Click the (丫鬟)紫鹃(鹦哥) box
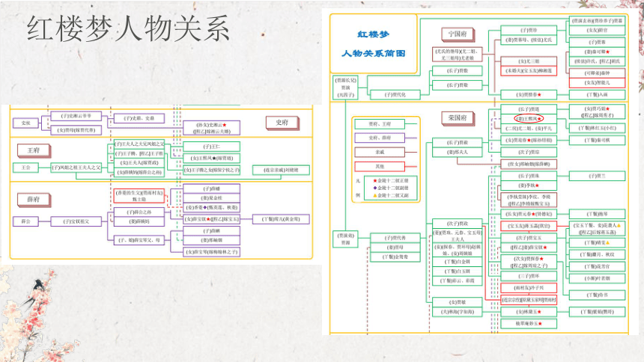Image resolution: width=644 pixels, height=362 pixels. click(597, 312)
